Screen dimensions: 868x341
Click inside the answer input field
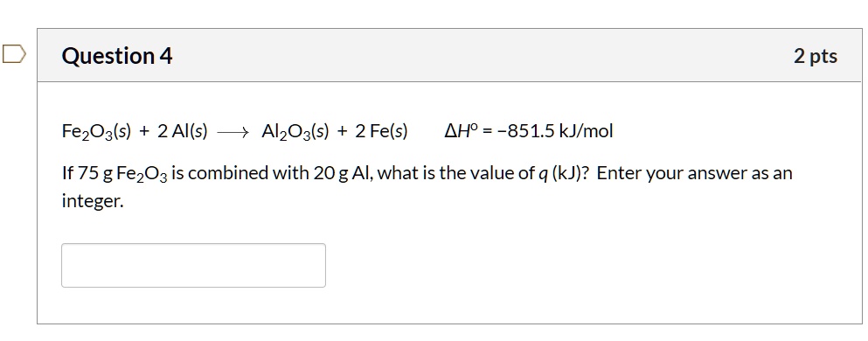[193, 265]
